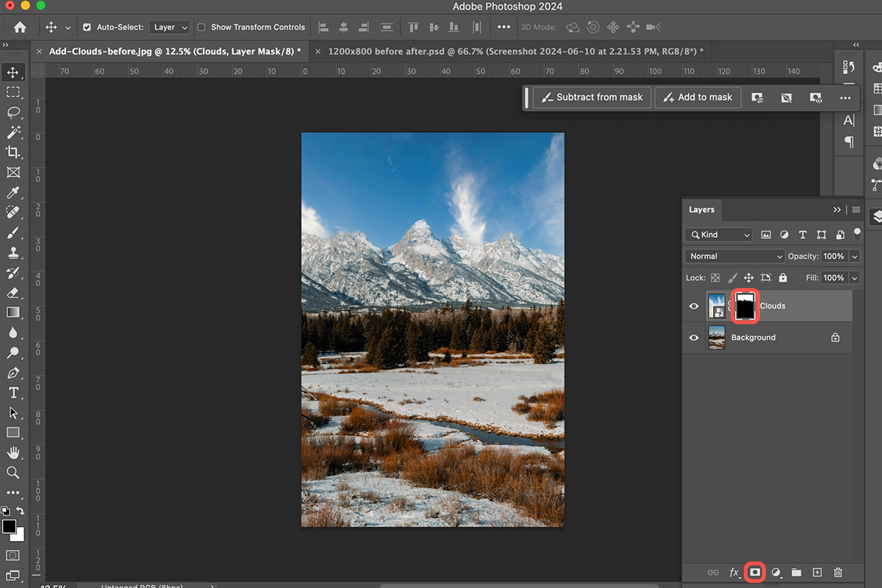Click the background color swatch
Image resolution: width=882 pixels, height=588 pixels.
pos(18,535)
